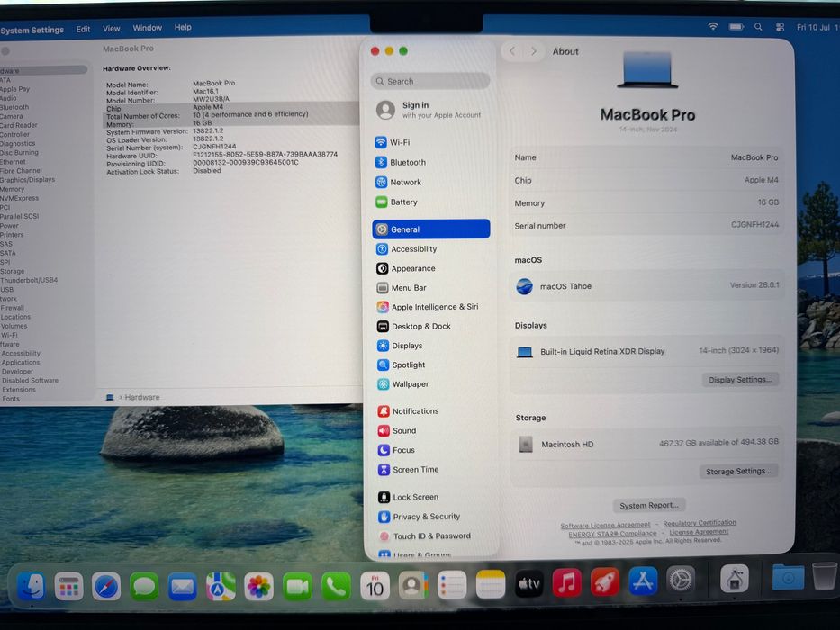Open Maps from the Dock
This screenshot has height=630, width=840.
tap(221, 587)
